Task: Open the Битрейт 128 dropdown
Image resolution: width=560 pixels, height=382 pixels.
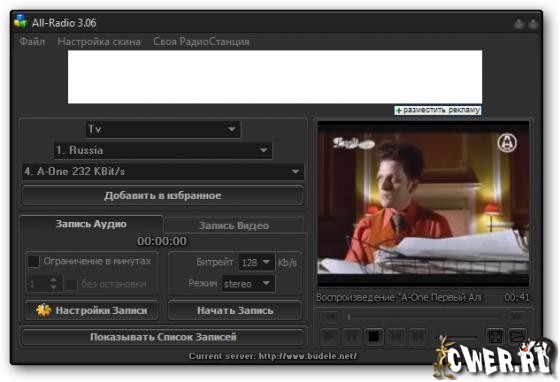Action: pos(256,262)
